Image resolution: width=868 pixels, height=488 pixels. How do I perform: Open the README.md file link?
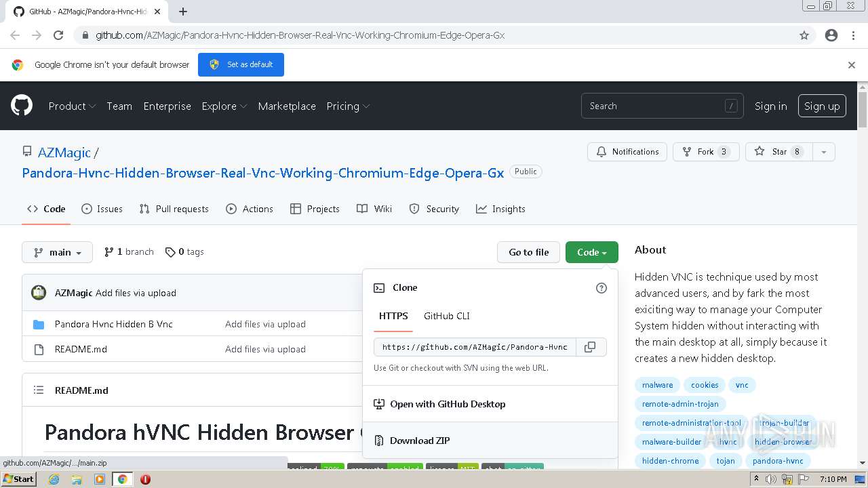click(x=81, y=350)
